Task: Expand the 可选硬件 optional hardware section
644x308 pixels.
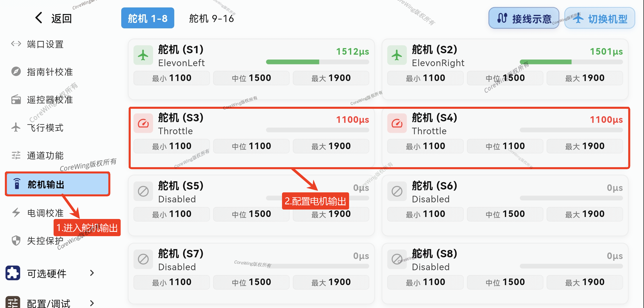Action: pos(92,273)
